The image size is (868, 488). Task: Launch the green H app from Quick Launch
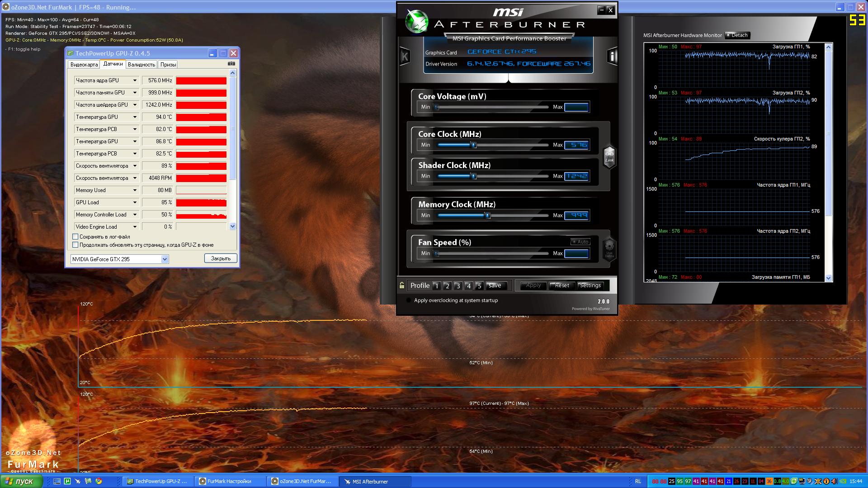pyautogui.click(x=67, y=481)
